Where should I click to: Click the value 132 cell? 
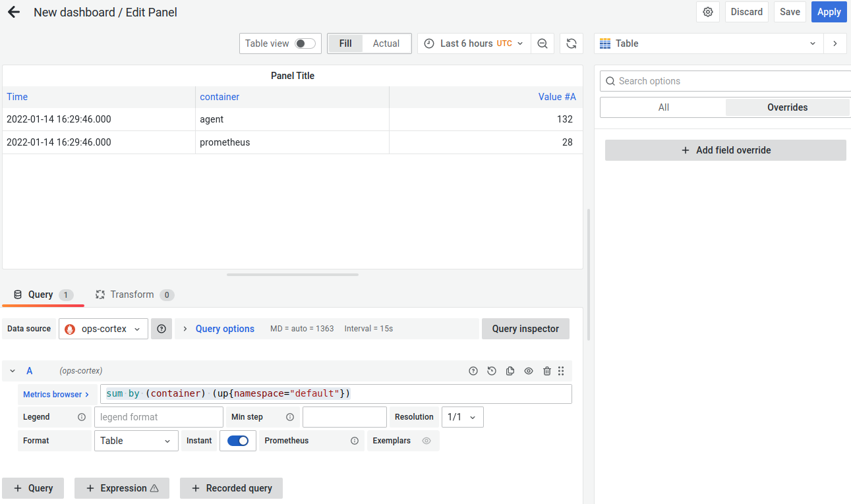pyautogui.click(x=486, y=119)
